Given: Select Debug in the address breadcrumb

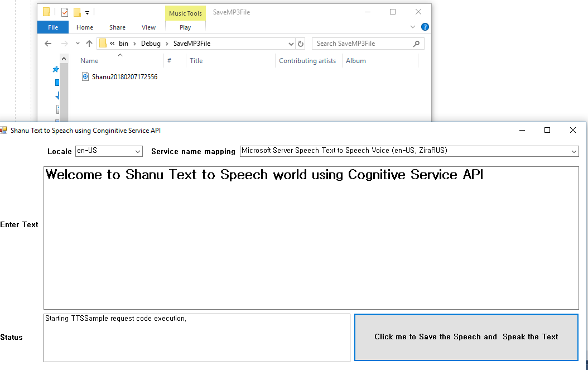Looking at the screenshot, I should [x=151, y=44].
